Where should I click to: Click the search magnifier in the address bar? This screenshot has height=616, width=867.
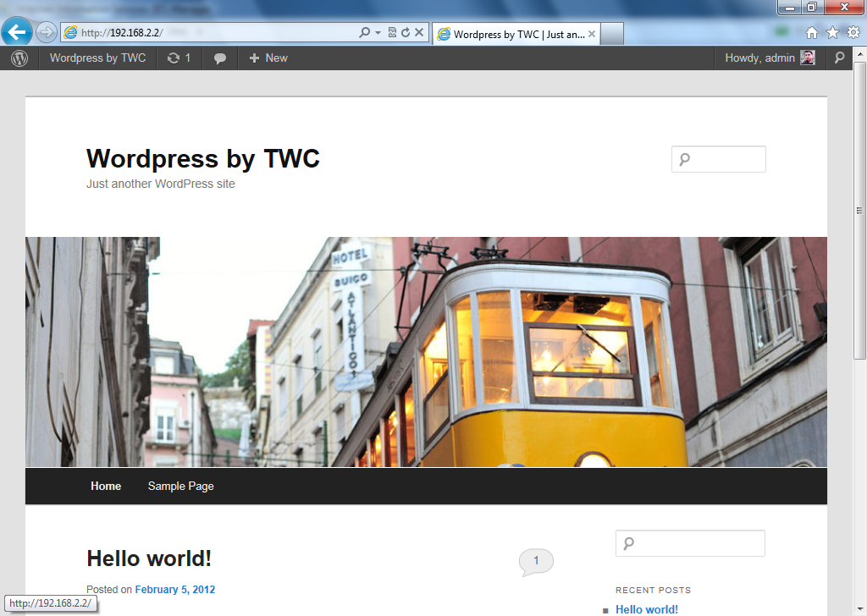[x=364, y=33]
